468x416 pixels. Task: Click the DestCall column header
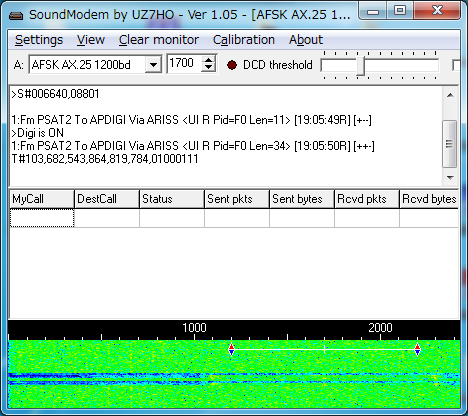click(107, 199)
